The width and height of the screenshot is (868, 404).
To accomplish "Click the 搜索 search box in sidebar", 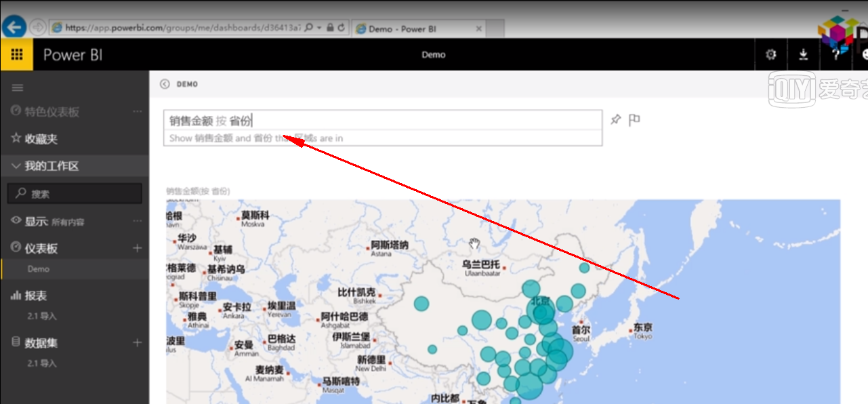I will (x=75, y=194).
